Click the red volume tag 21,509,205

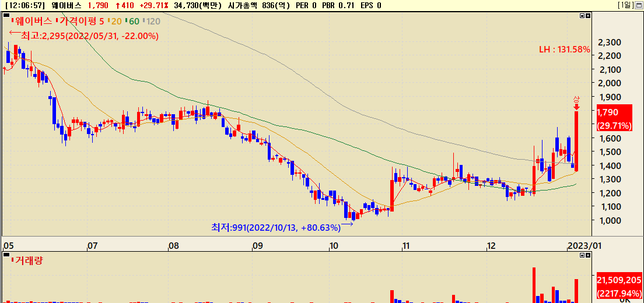[619, 287]
